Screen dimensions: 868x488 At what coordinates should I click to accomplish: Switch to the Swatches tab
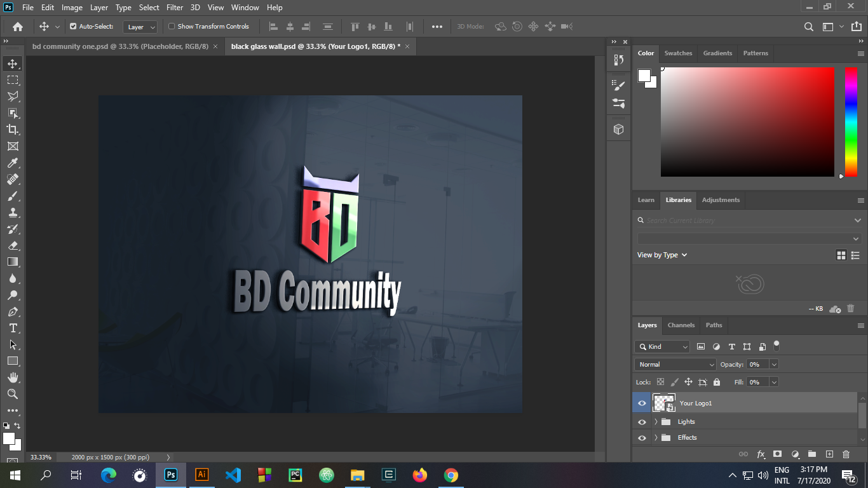(678, 53)
